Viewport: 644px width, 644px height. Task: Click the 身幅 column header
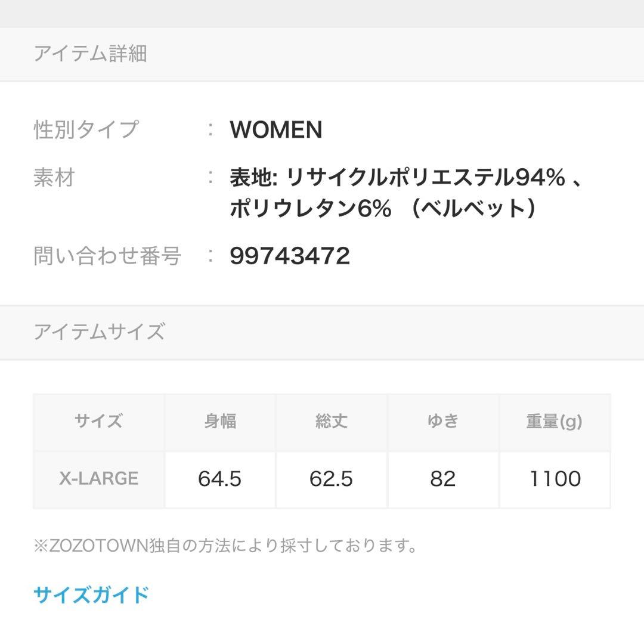[220, 422]
